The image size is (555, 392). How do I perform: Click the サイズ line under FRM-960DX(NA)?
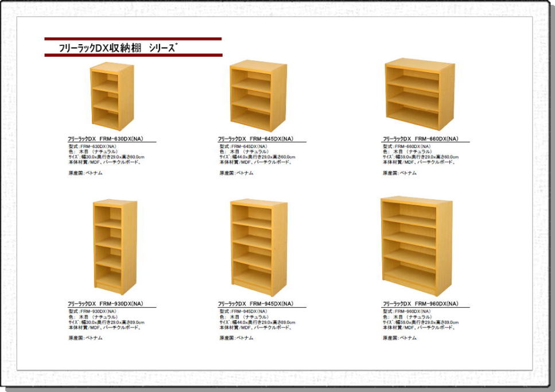[421, 322]
